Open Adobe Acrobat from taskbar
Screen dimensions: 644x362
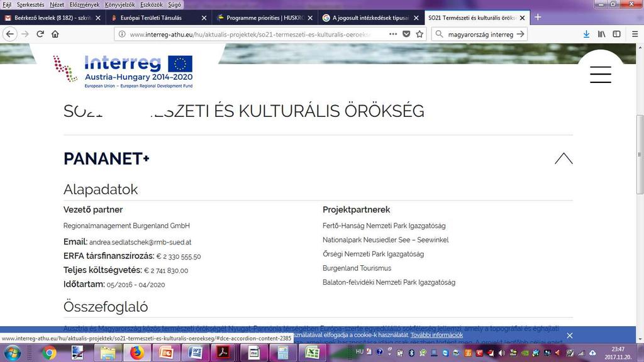pos(224,353)
